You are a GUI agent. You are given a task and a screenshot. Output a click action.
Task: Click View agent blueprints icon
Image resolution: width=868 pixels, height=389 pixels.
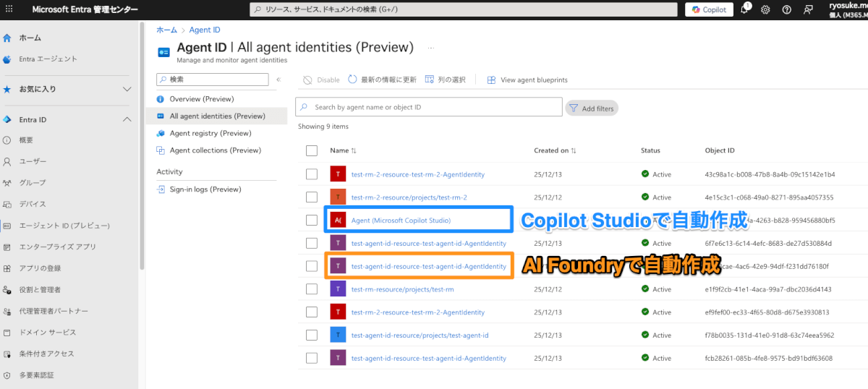tap(492, 80)
